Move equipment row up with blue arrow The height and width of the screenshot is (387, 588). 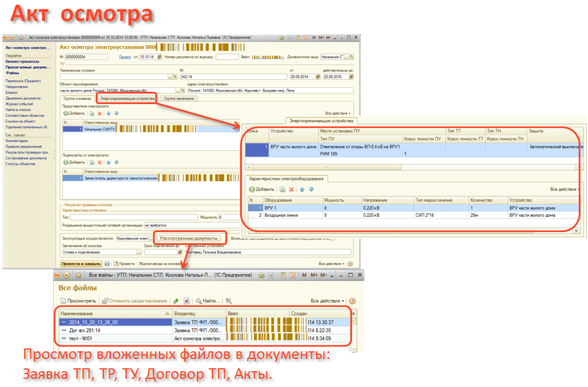click(302, 189)
